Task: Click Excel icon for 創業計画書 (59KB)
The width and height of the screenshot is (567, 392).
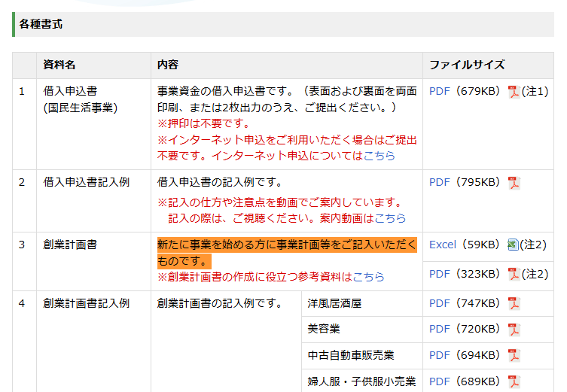Action: [513, 245]
